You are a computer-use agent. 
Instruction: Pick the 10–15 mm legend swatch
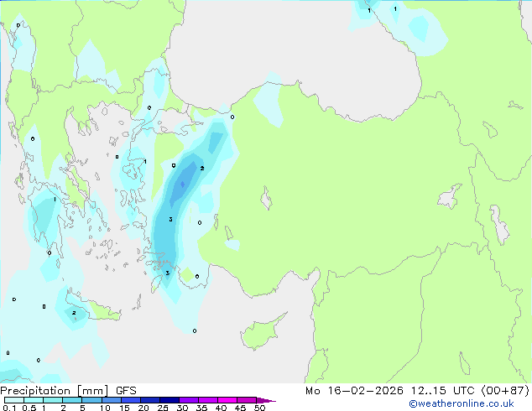click(x=111, y=400)
